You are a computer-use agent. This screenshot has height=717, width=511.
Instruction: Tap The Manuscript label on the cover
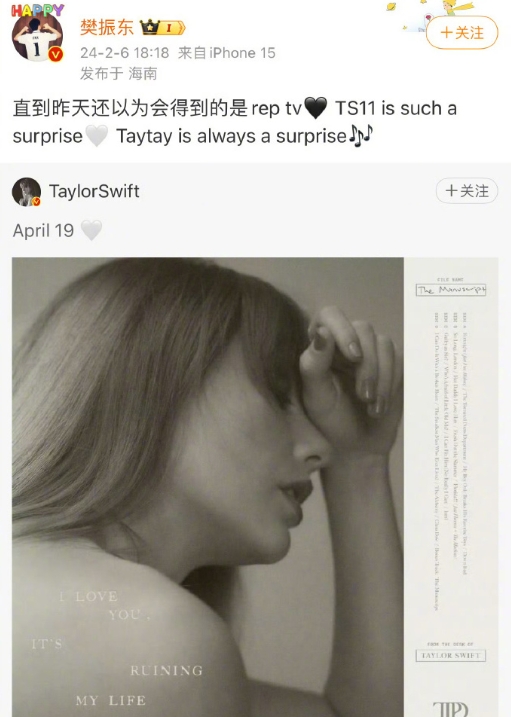451,290
